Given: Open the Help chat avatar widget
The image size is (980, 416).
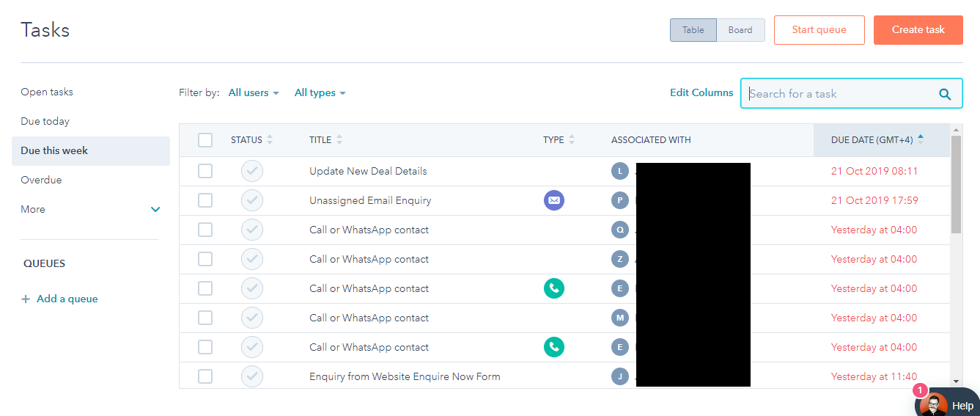Looking at the screenshot, I should [933, 404].
